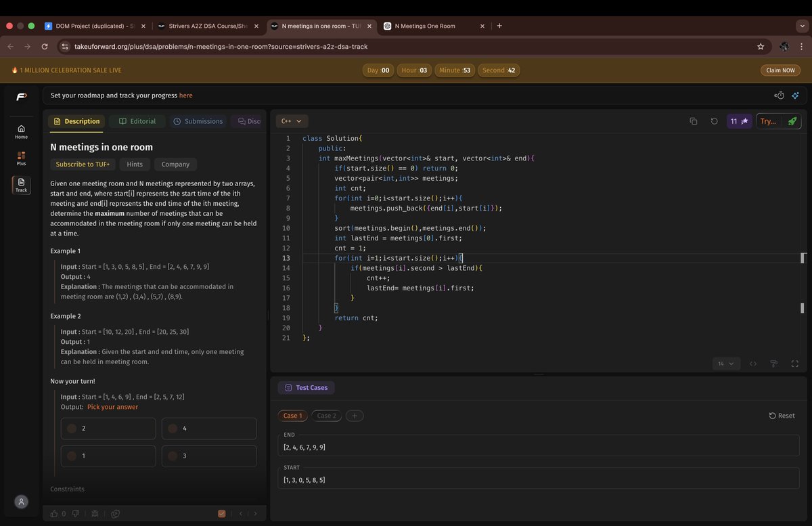
Task: Select answer option 2
Action: (x=108, y=429)
